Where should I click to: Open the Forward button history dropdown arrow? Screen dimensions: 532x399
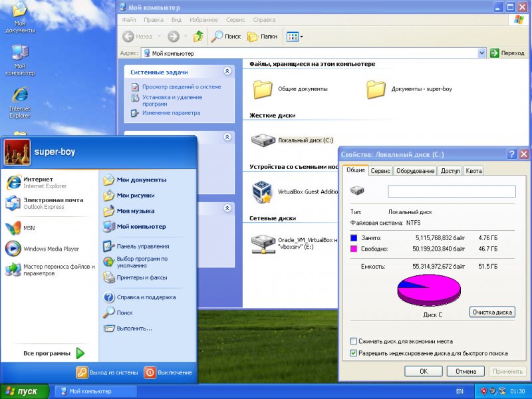[186, 37]
